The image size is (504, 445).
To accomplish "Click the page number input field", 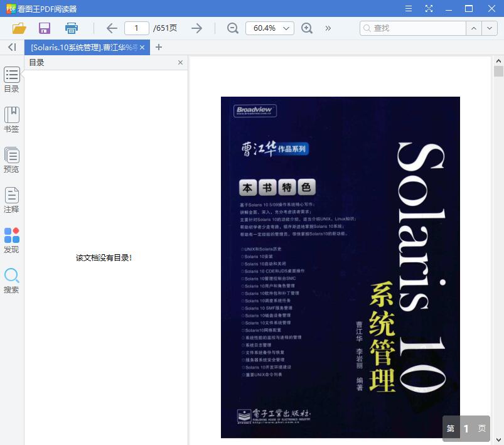I will [x=137, y=28].
